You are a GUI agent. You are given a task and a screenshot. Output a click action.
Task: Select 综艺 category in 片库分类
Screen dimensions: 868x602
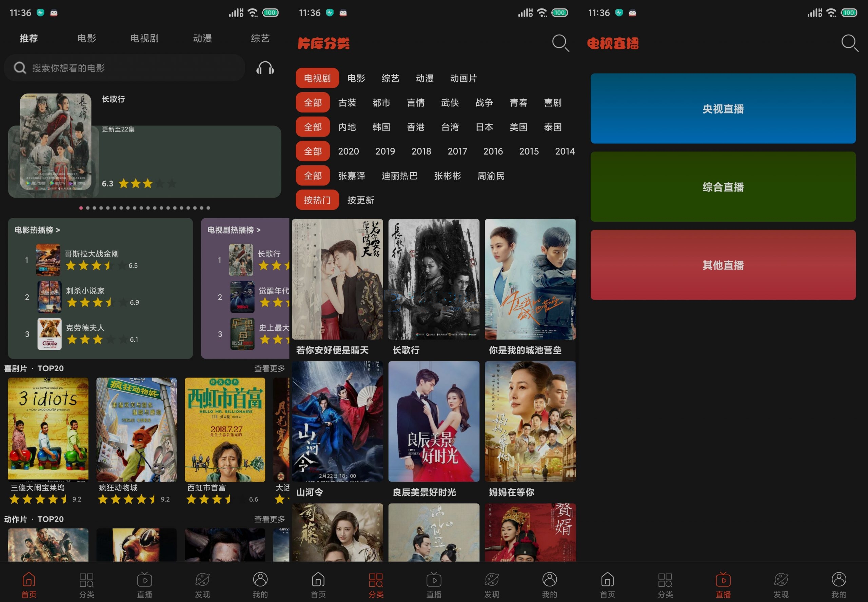[390, 78]
